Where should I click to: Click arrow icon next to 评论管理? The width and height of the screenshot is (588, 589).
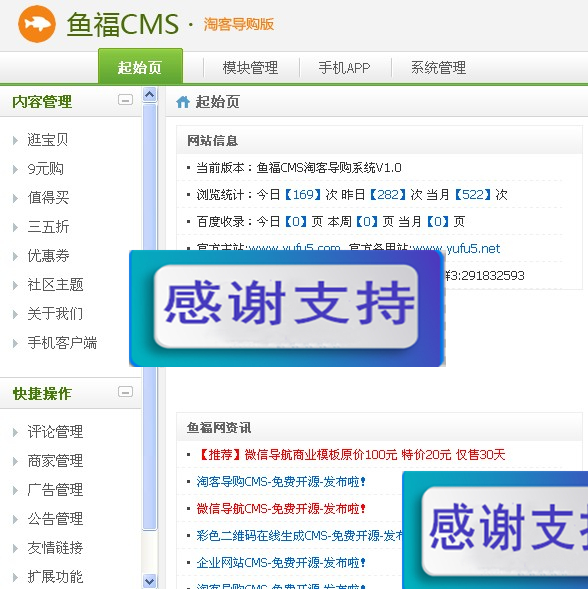point(15,432)
